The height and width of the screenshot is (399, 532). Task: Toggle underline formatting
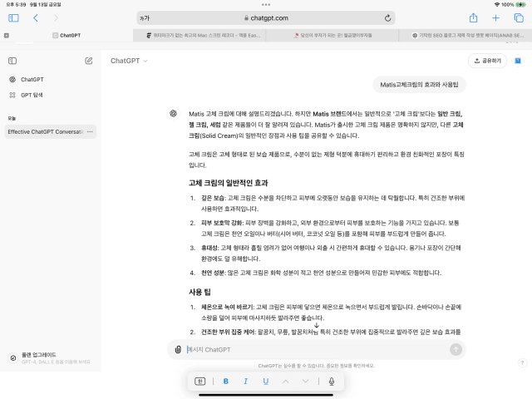[266, 382]
